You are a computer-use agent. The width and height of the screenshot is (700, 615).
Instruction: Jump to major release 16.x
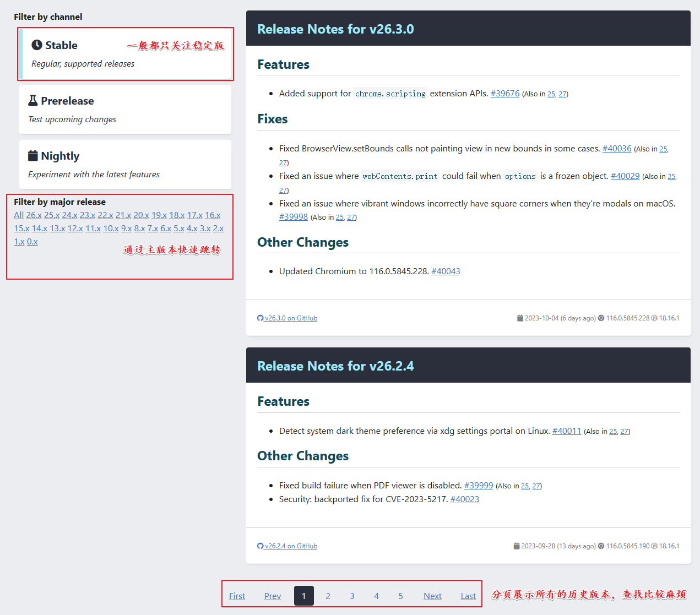213,215
